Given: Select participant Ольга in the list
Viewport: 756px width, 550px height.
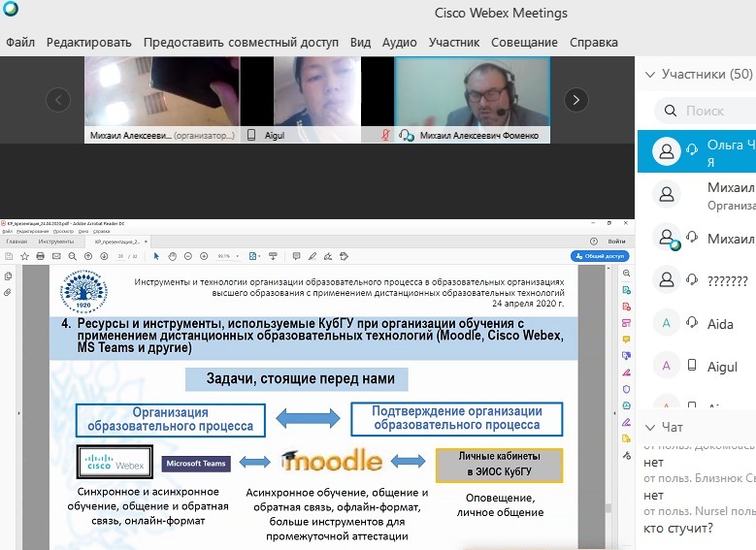Looking at the screenshot, I should [697, 151].
